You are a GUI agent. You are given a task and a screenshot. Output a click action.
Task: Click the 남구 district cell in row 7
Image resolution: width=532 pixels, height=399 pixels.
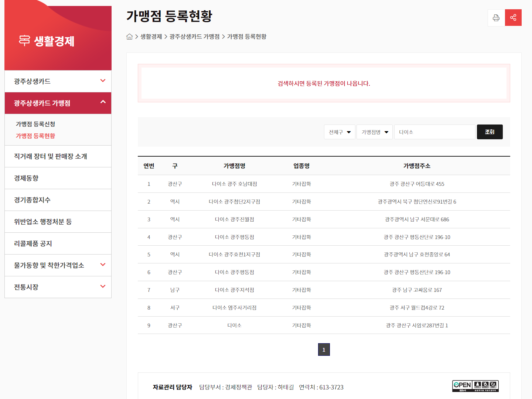tap(175, 290)
